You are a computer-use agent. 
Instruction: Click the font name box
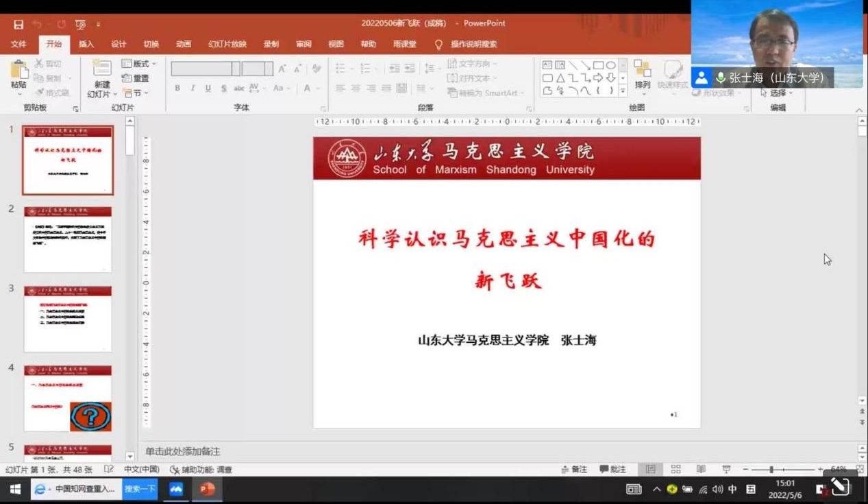pyautogui.click(x=205, y=69)
